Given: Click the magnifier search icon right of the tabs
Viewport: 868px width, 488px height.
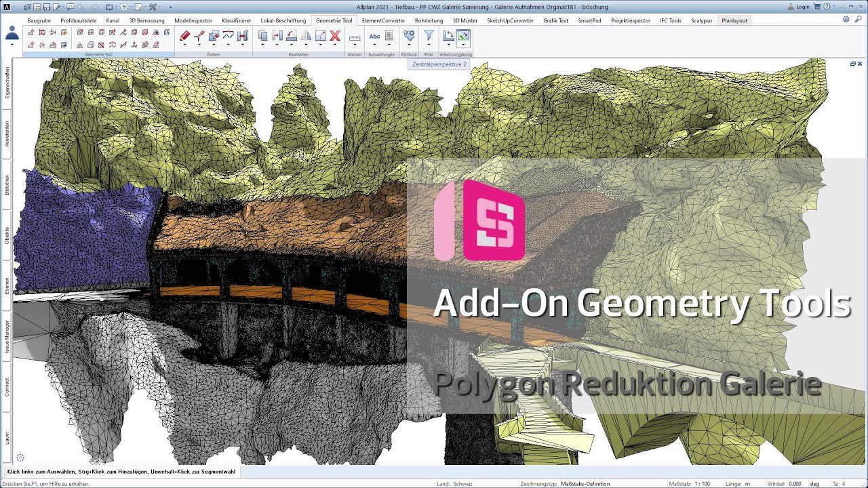Looking at the screenshot, I should pyautogui.click(x=858, y=20).
